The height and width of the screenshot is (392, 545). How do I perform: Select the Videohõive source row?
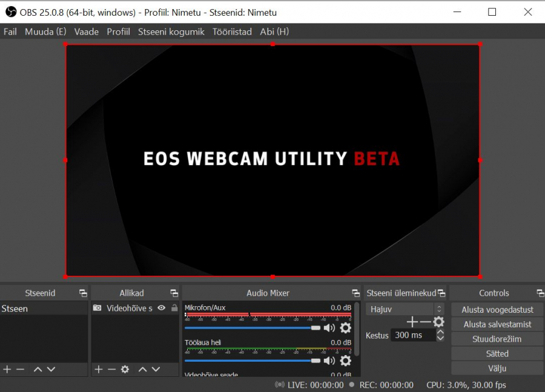pyautogui.click(x=135, y=308)
